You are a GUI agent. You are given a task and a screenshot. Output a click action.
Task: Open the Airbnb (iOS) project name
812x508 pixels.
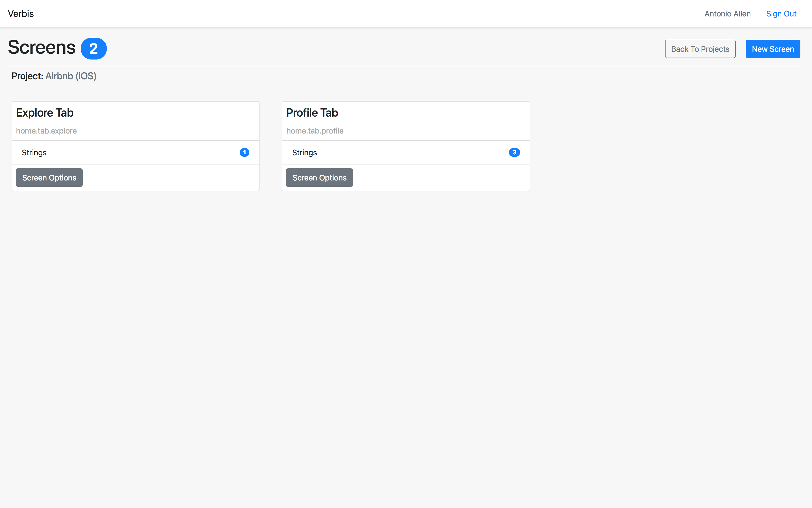(71, 76)
